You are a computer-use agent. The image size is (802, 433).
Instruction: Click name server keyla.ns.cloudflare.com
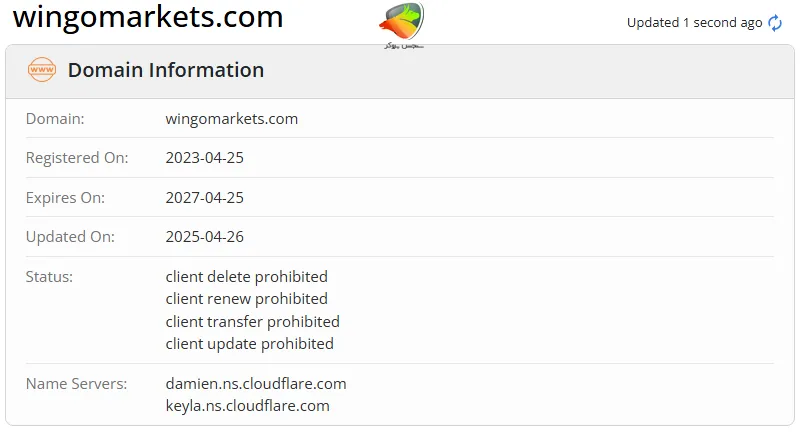coord(247,406)
